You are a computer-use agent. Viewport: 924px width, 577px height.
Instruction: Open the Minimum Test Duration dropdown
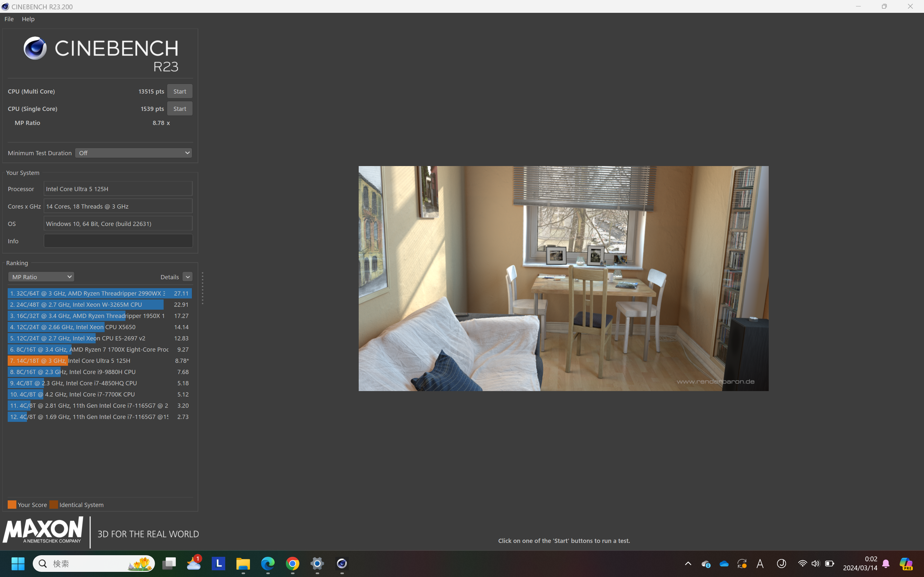pyautogui.click(x=134, y=153)
